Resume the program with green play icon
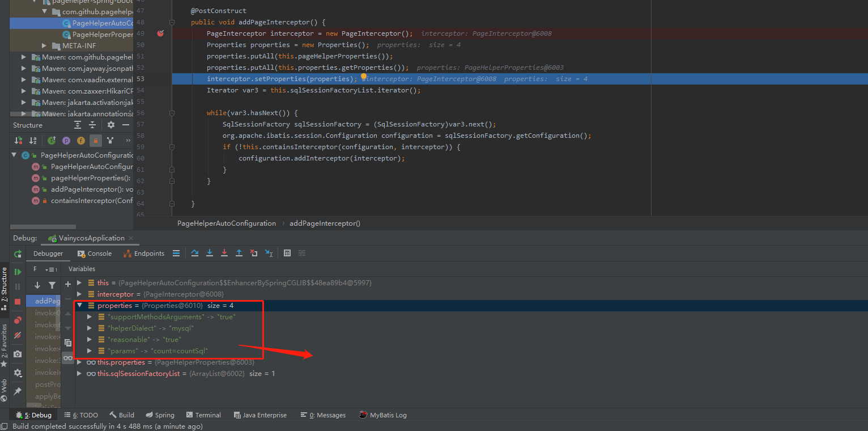Screen dimensions: 868x431 click(18, 272)
